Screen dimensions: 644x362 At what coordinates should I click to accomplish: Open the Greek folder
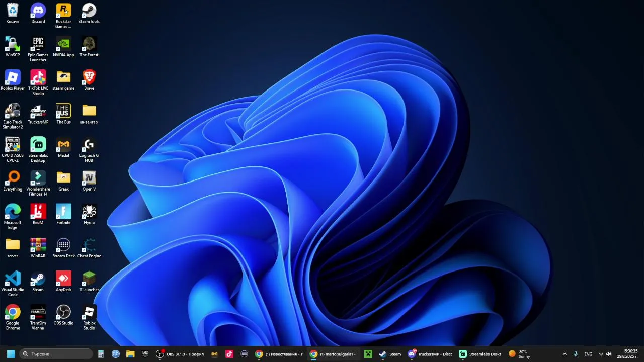[x=63, y=181]
